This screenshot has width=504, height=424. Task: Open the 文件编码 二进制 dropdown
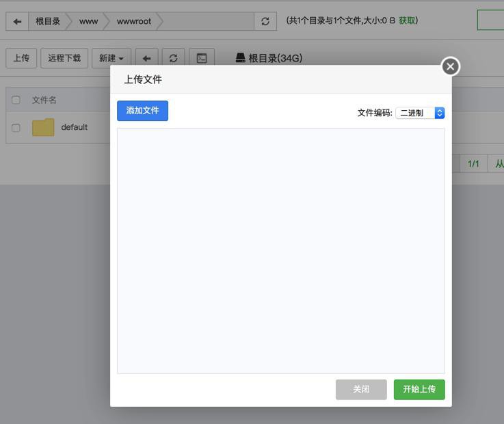pyautogui.click(x=420, y=113)
